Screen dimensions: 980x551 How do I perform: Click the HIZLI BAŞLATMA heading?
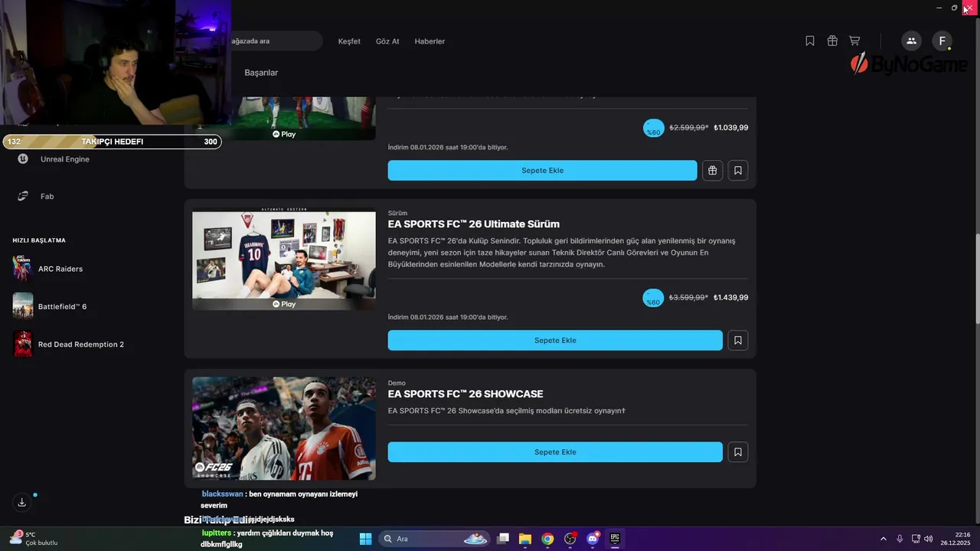click(39, 240)
